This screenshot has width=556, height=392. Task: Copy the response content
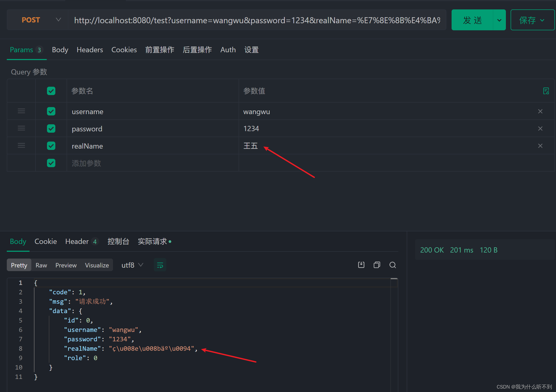pos(377,265)
